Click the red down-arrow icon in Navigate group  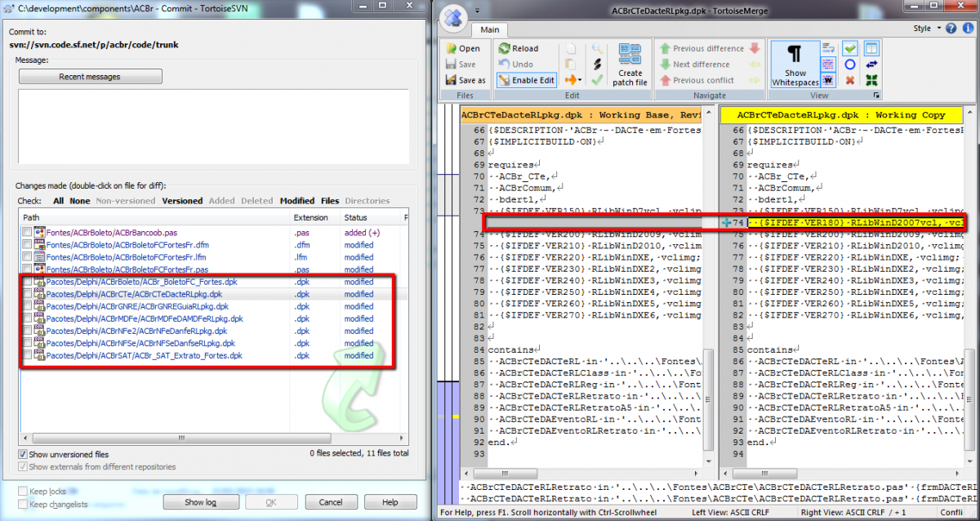click(755, 48)
